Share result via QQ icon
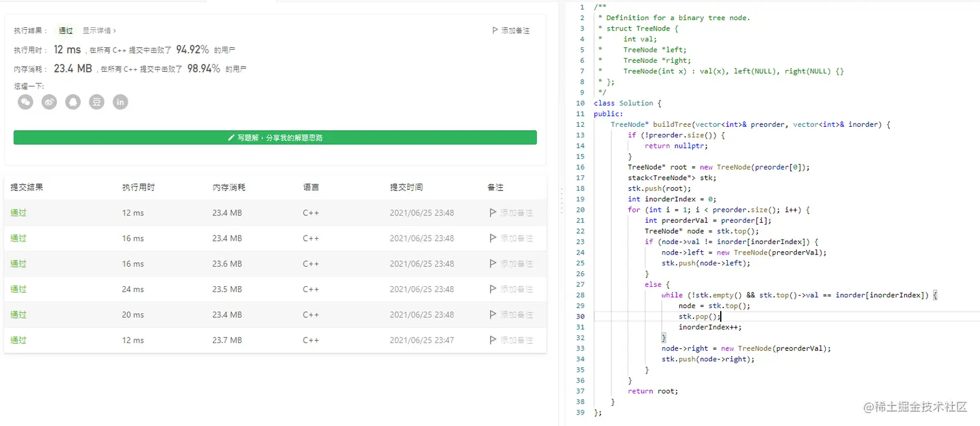The image size is (980, 426). coord(73,102)
